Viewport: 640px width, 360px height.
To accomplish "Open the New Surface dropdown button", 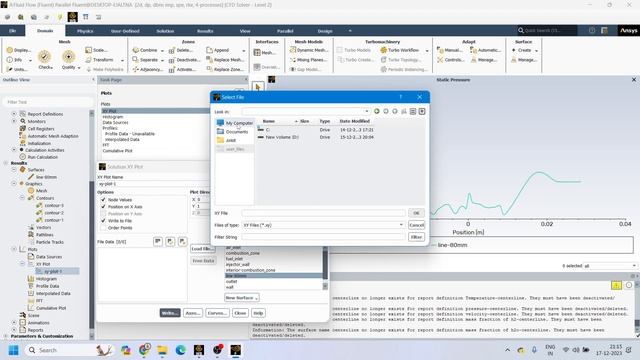I will pyautogui.click(x=242, y=298).
